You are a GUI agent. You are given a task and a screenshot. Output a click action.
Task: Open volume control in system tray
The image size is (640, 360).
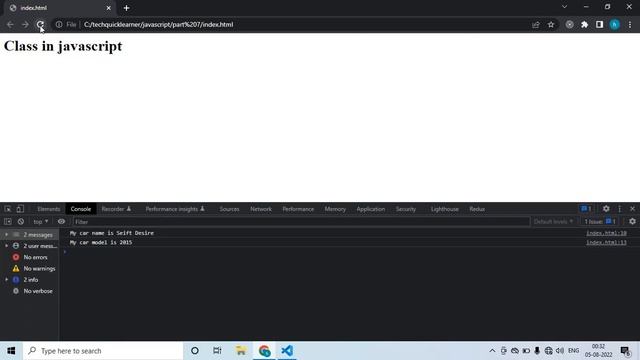click(560, 351)
